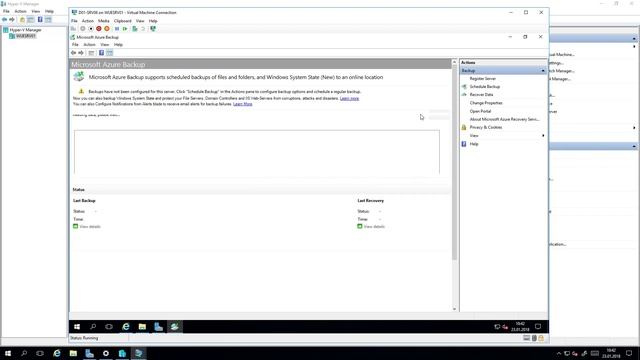Open the File menu of Azure Backup
Viewport: 640px width, 360px height.
pyautogui.click(x=75, y=44)
